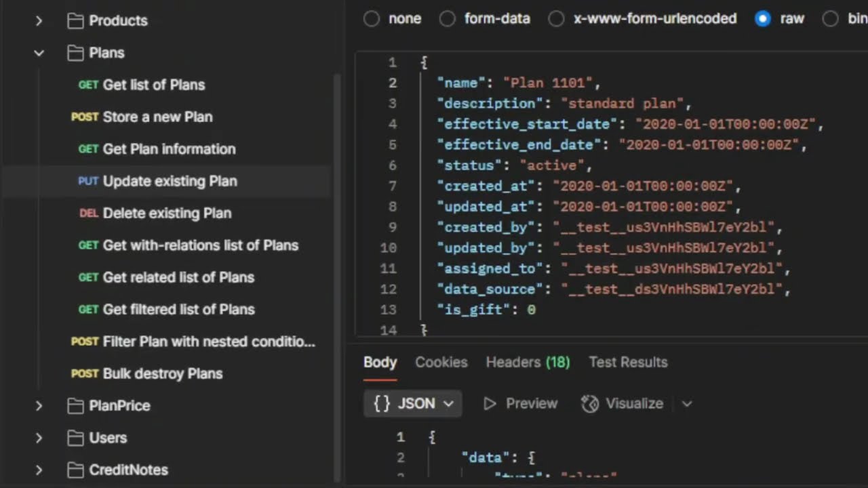Click the sidebar vertical scrollbar
868x488 pixels.
337,278
